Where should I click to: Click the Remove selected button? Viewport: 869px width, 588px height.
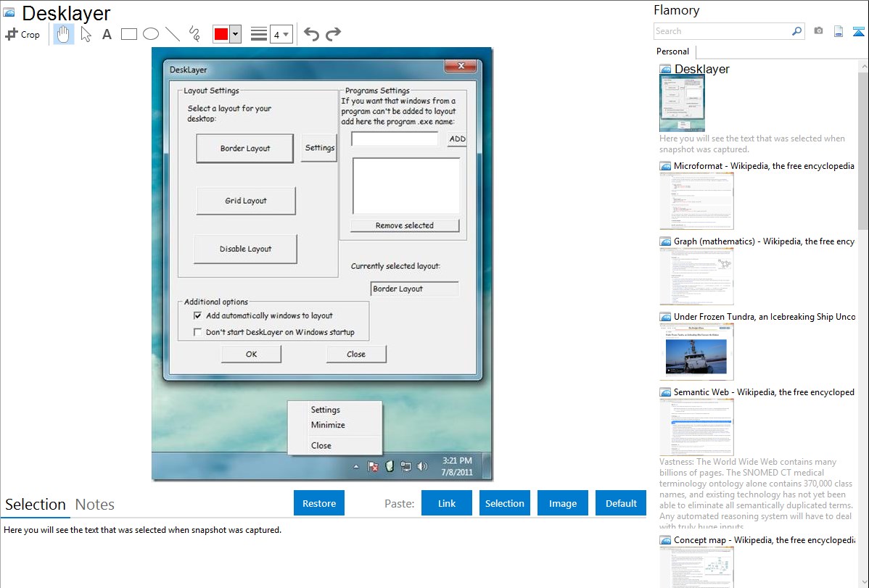click(405, 225)
